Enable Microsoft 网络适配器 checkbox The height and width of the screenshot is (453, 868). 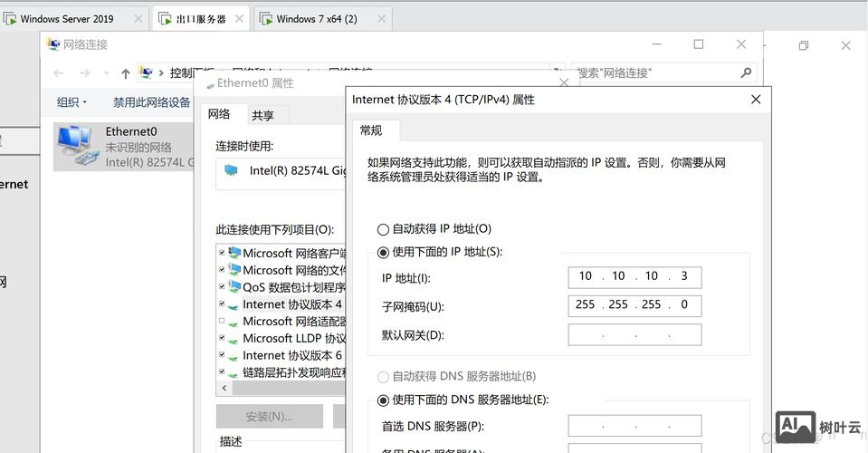click(x=222, y=321)
